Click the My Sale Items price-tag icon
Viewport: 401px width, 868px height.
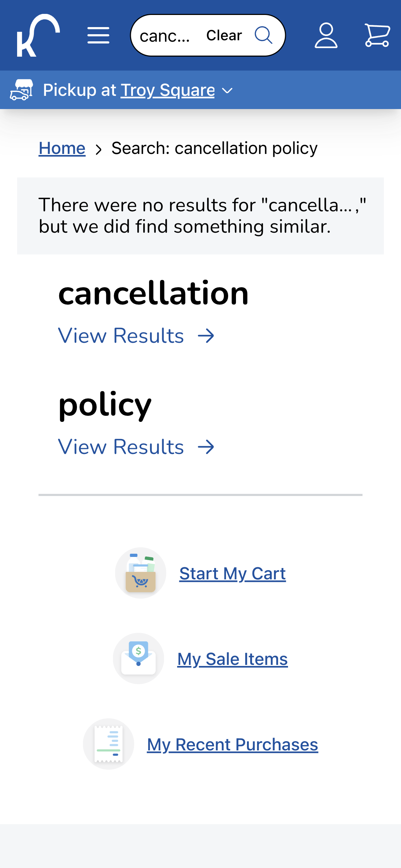(138, 658)
